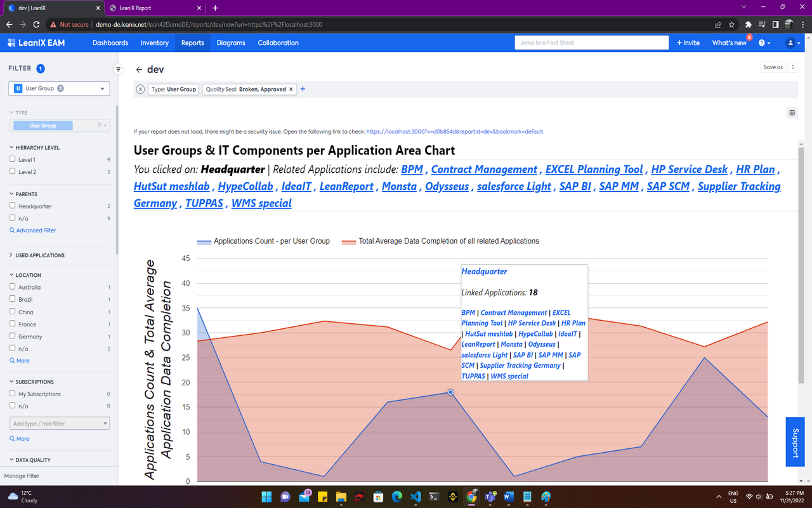
Task: Clear all filters with the circled X
Action: click(140, 90)
